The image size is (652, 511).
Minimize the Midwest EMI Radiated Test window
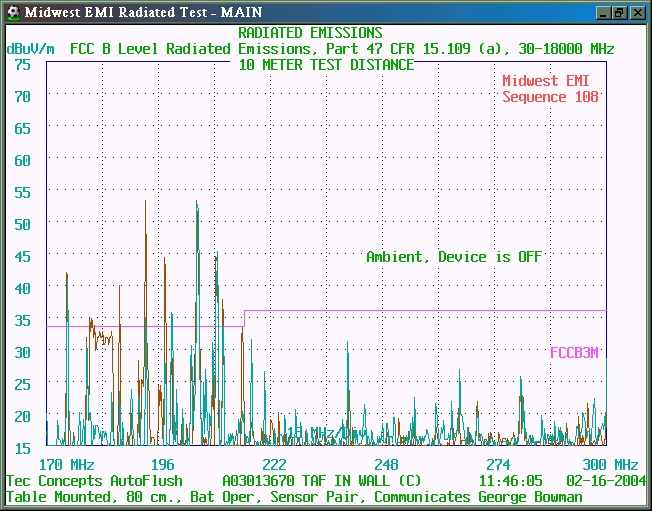(x=603, y=12)
